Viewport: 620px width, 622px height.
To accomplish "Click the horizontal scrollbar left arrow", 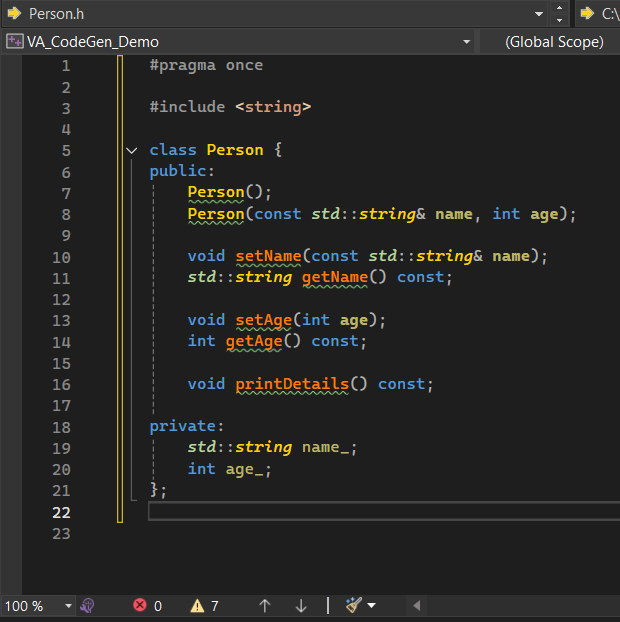I will 417,606.
